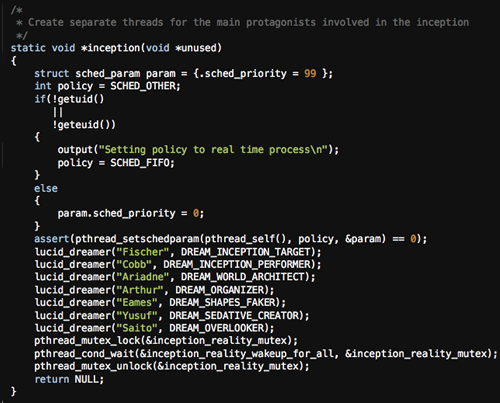Click 'pthread_mutex_lock' call
This screenshot has height=403, width=500.
[x=87, y=341]
